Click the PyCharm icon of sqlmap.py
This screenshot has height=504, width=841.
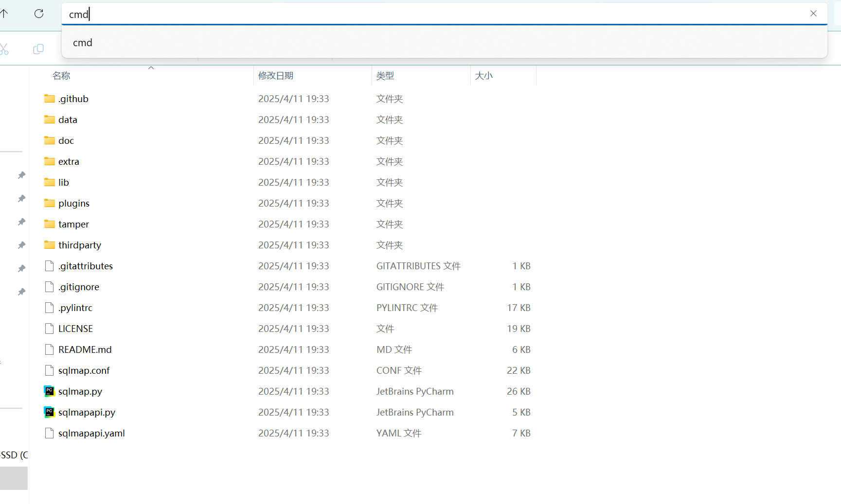pyautogui.click(x=49, y=391)
